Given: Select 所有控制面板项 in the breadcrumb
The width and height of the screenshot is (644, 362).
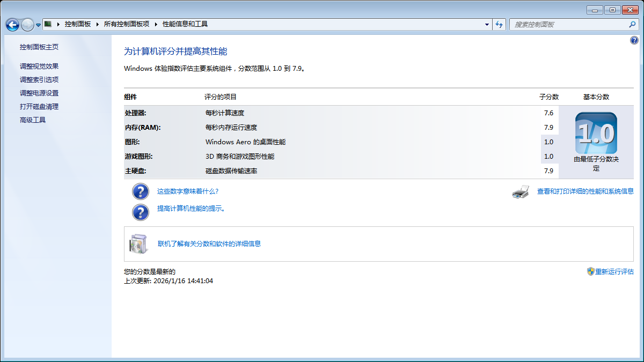Looking at the screenshot, I should (127, 24).
